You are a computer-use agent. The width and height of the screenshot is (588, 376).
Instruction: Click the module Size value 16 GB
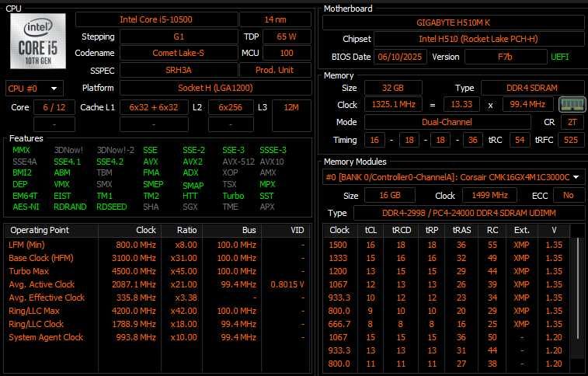tap(390, 196)
